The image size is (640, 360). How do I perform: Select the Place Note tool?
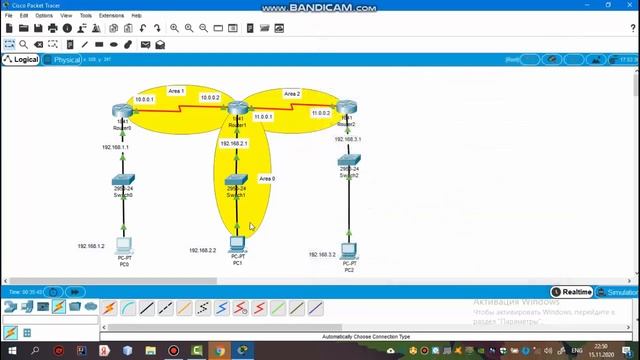point(70,44)
